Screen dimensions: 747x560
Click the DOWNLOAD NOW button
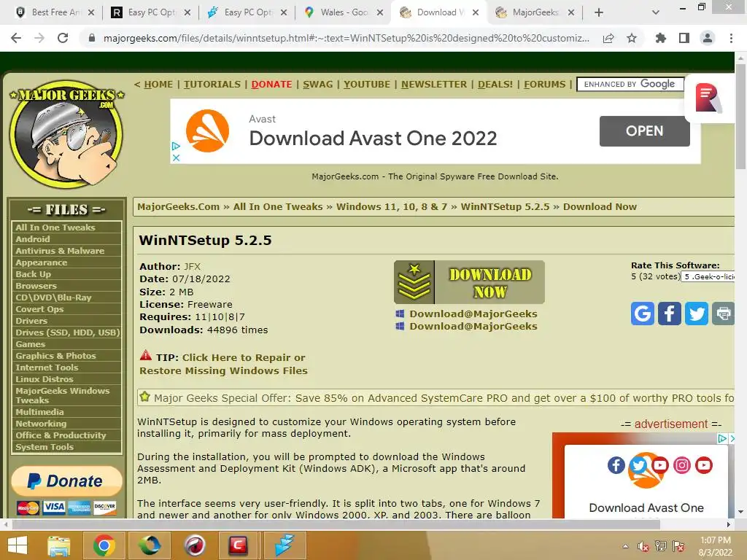(x=469, y=282)
